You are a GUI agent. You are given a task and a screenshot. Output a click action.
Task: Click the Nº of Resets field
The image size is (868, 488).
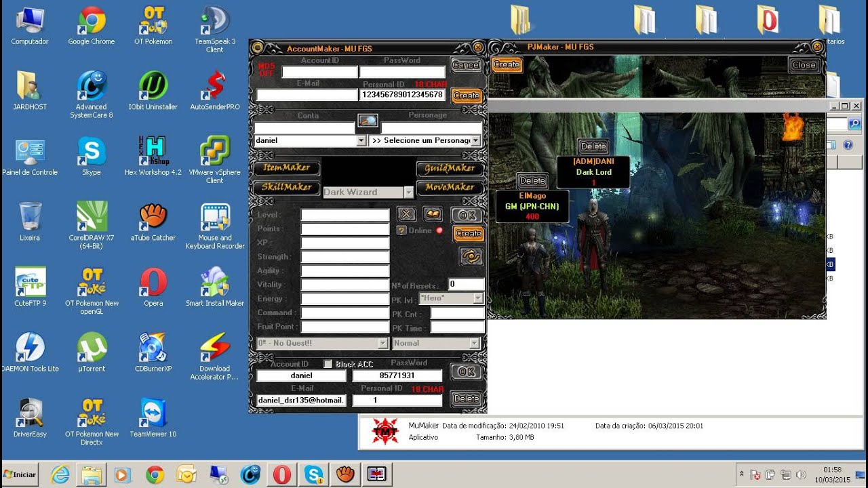[x=467, y=285]
